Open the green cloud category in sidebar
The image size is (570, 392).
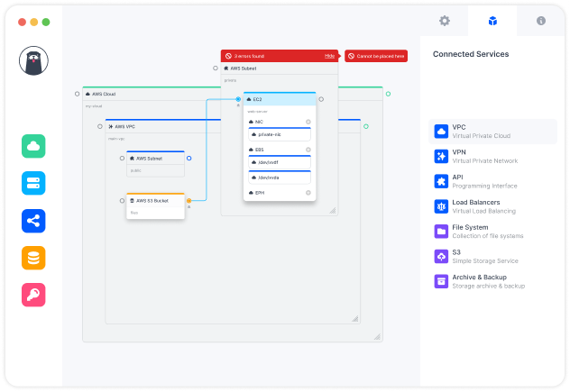(33, 146)
